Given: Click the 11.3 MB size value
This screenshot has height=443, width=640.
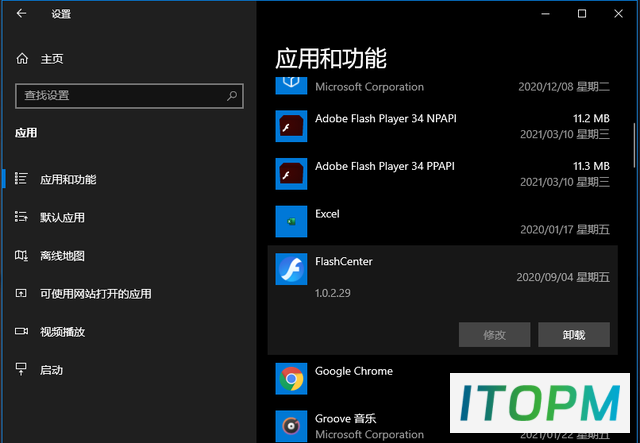Looking at the screenshot, I should (x=591, y=166).
